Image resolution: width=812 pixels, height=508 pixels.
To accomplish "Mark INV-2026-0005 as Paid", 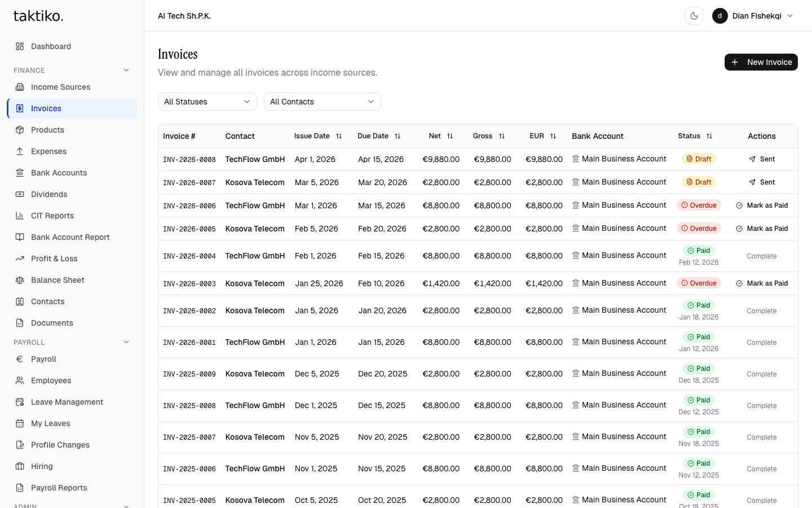I will 762,228.
